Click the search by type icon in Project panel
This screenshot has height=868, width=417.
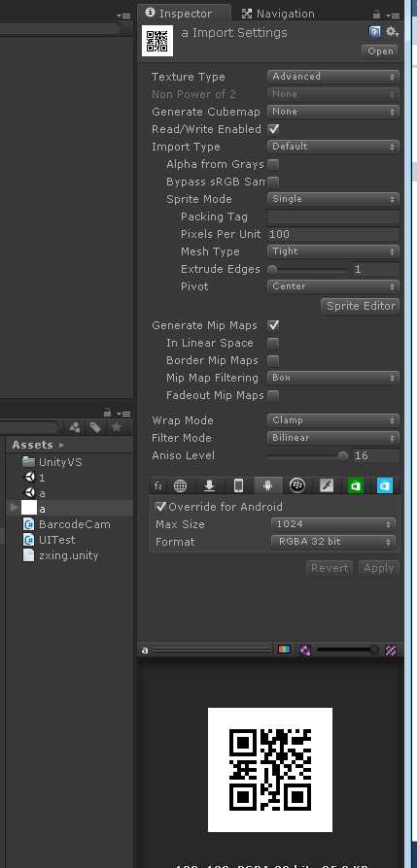click(75, 427)
